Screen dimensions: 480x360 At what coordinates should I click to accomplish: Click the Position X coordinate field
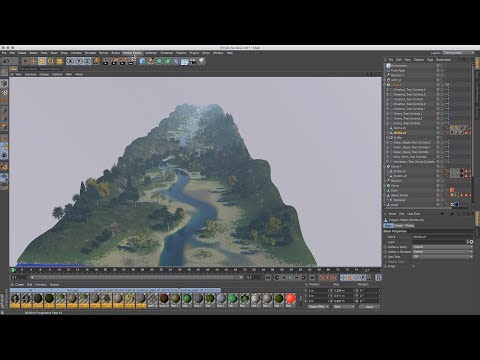click(319, 290)
